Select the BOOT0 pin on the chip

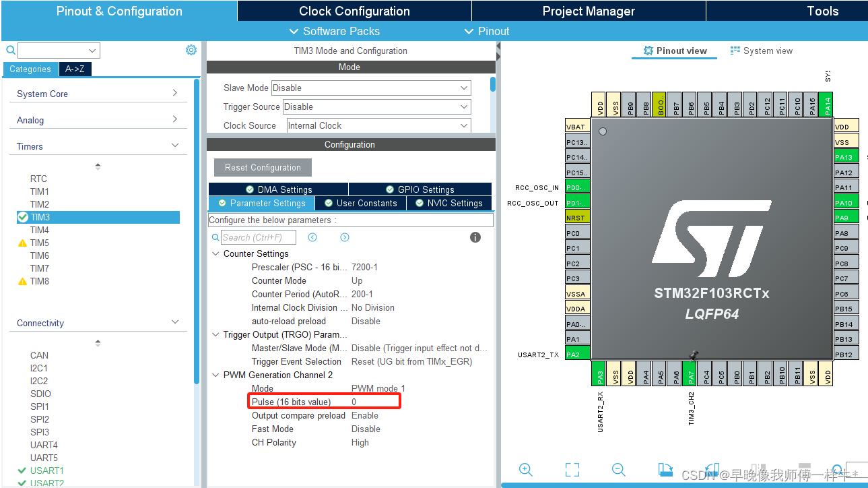pyautogui.click(x=660, y=104)
